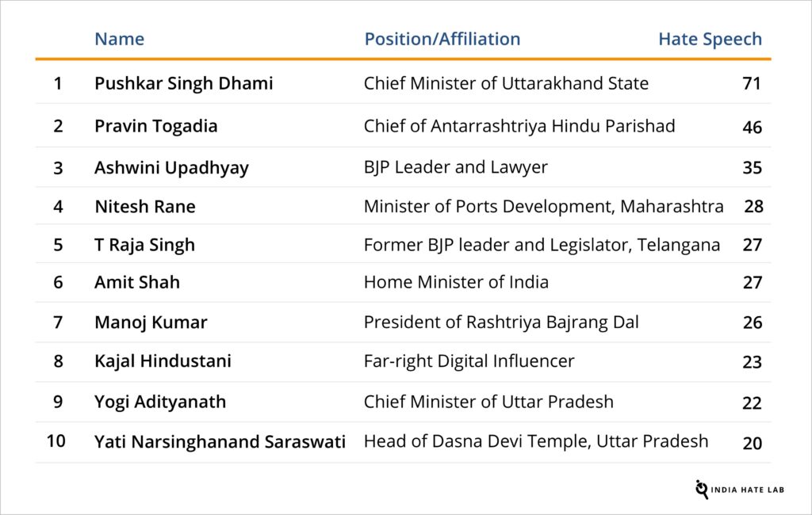Click "Far-right Digital Influencer" text
The height and width of the screenshot is (515, 812).
coord(469,361)
